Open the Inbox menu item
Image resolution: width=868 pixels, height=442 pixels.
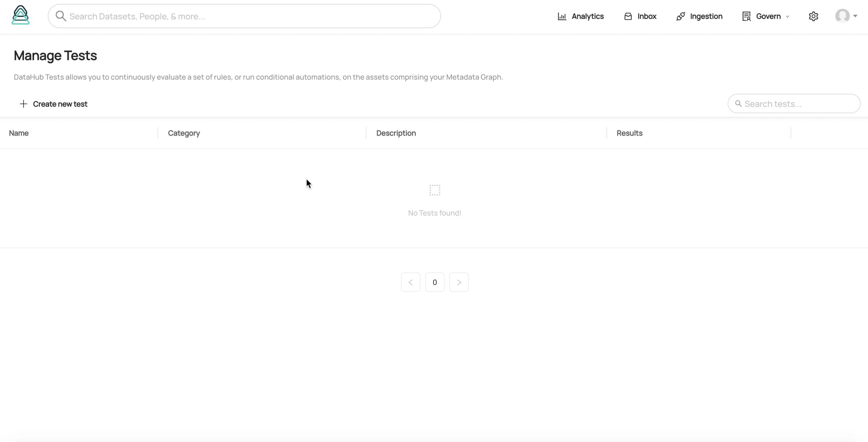pos(647,16)
